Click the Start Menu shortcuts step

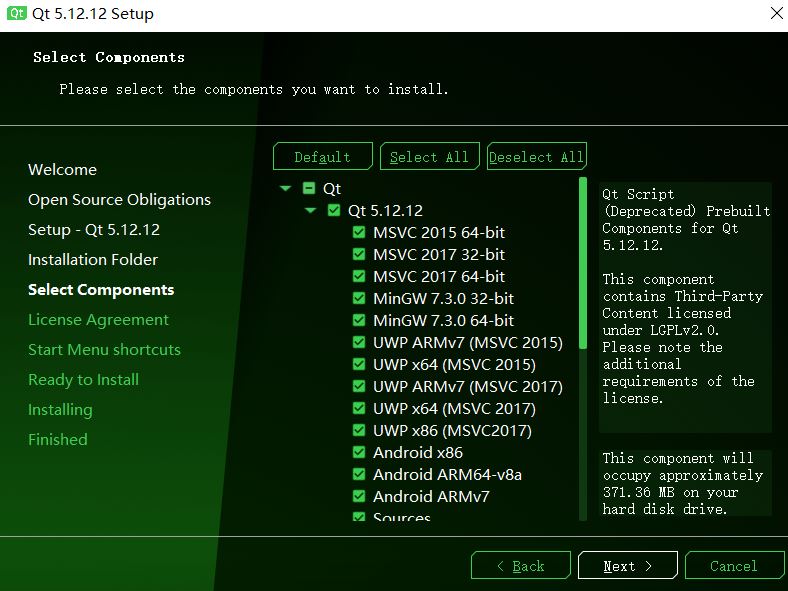coord(105,349)
